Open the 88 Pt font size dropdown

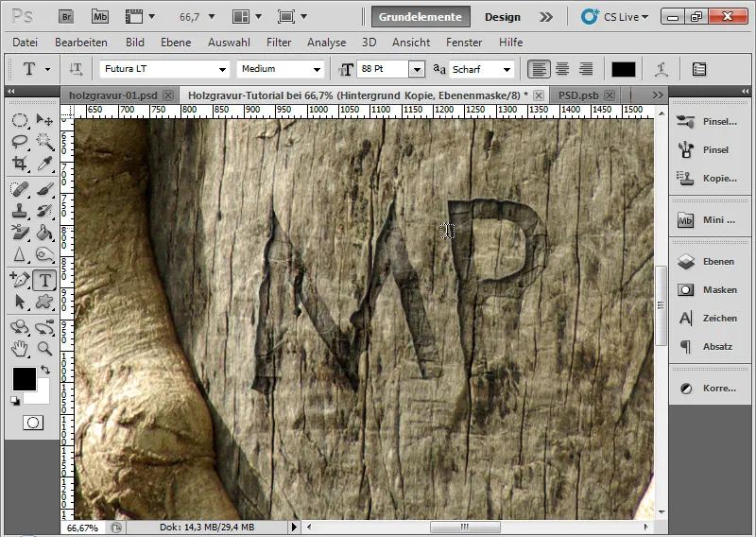point(417,69)
